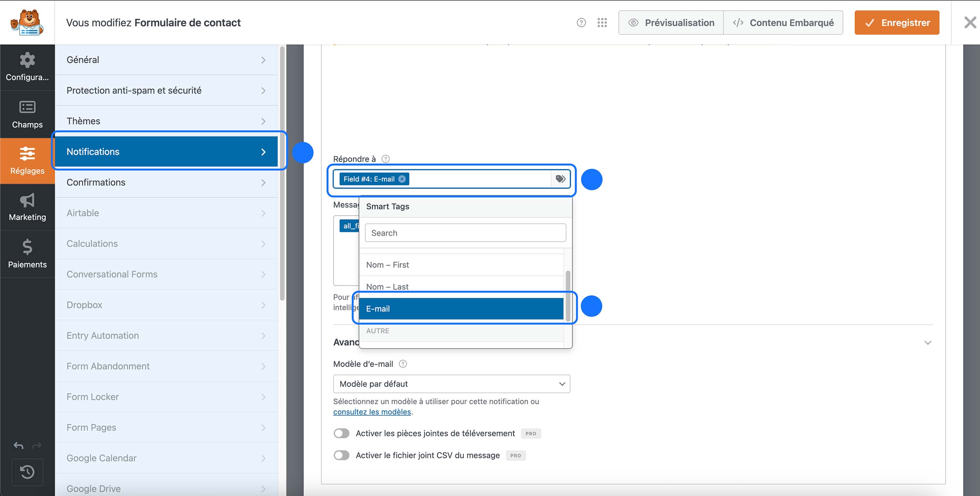Click the undo arrow icon

18,446
